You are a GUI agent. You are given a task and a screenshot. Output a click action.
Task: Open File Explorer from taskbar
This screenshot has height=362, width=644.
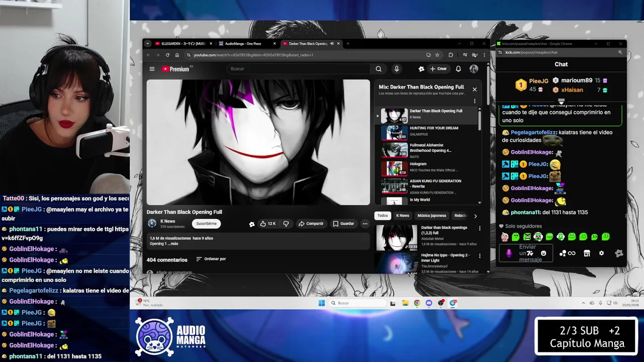pyautogui.click(x=405, y=303)
